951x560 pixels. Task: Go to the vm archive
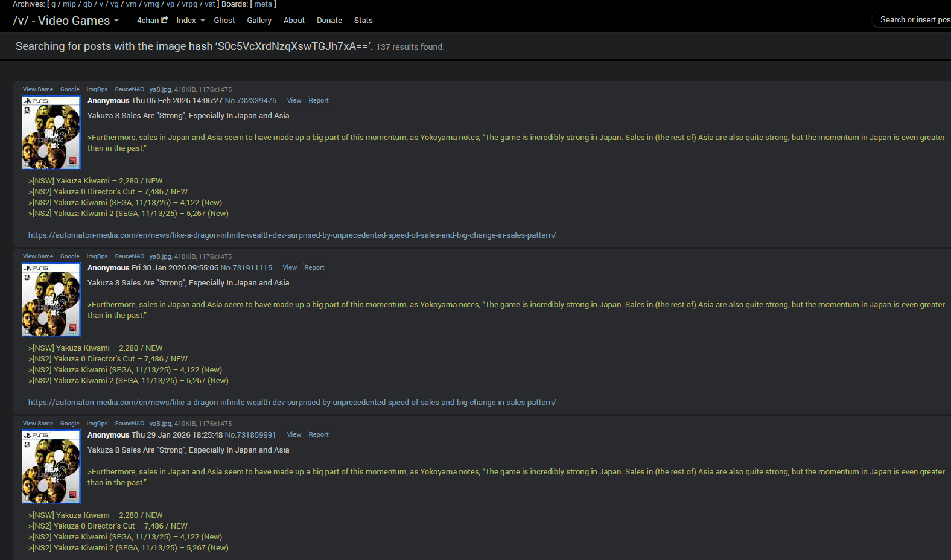click(x=131, y=4)
